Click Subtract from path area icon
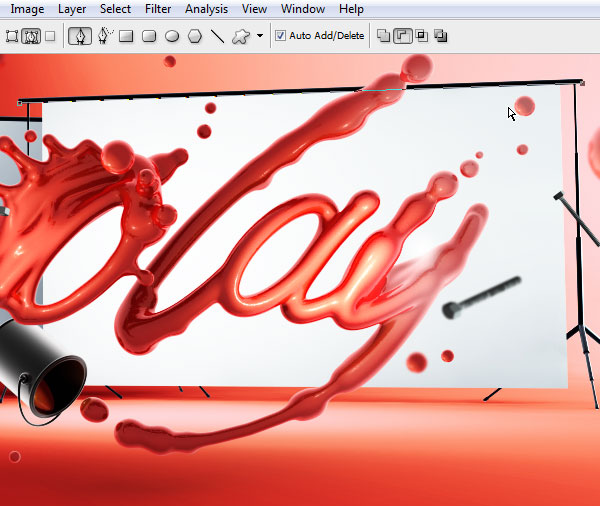This screenshot has width=600, height=506. tap(403, 36)
